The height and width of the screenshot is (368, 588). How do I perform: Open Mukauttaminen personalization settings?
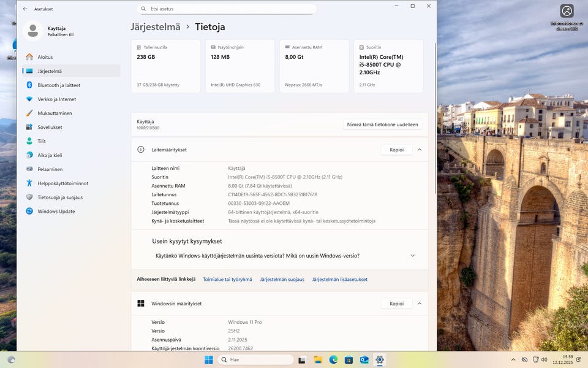[71, 113]
